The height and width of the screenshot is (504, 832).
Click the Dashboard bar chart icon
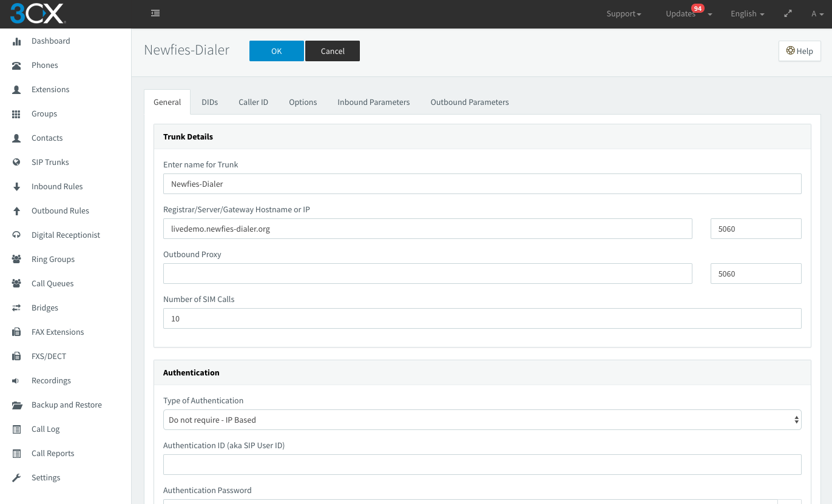(x=17, y=41)
